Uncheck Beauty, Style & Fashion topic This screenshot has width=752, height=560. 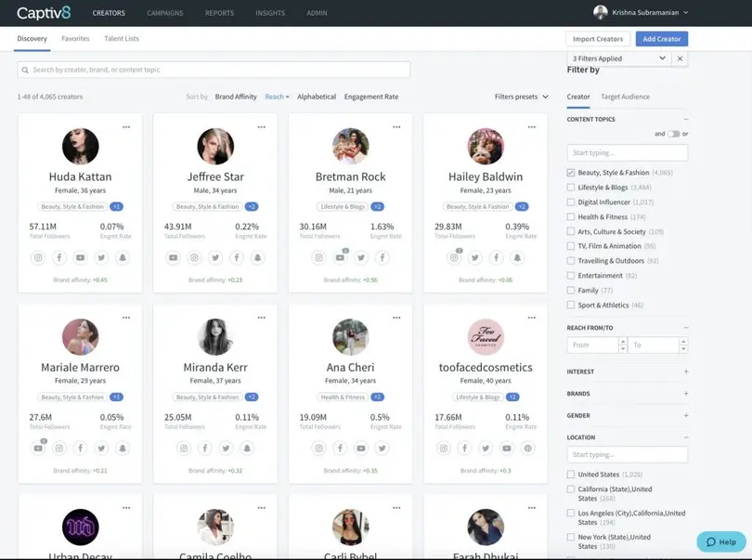[571, 173]
